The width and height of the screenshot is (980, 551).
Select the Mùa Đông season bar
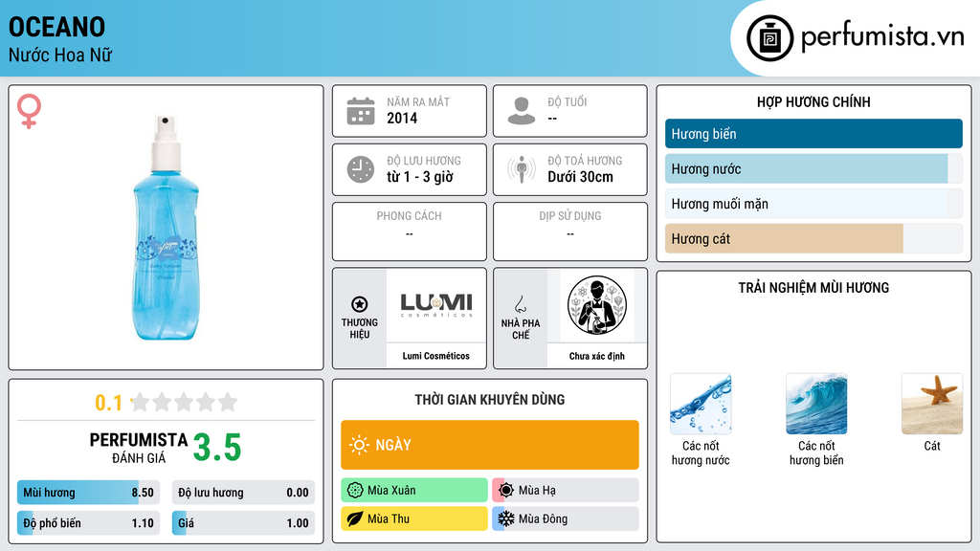coord(566,518)
